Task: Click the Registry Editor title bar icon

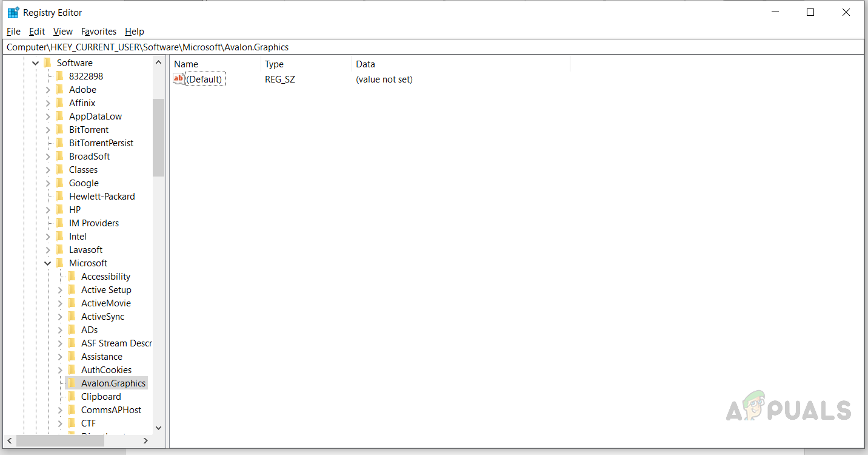Action: 13,12
